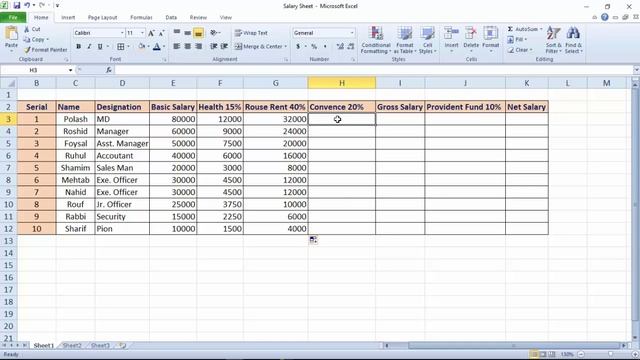Screen dimensions: 640x360
Task: Apply Font Color letter A
Action: click(x=157, y=47)
